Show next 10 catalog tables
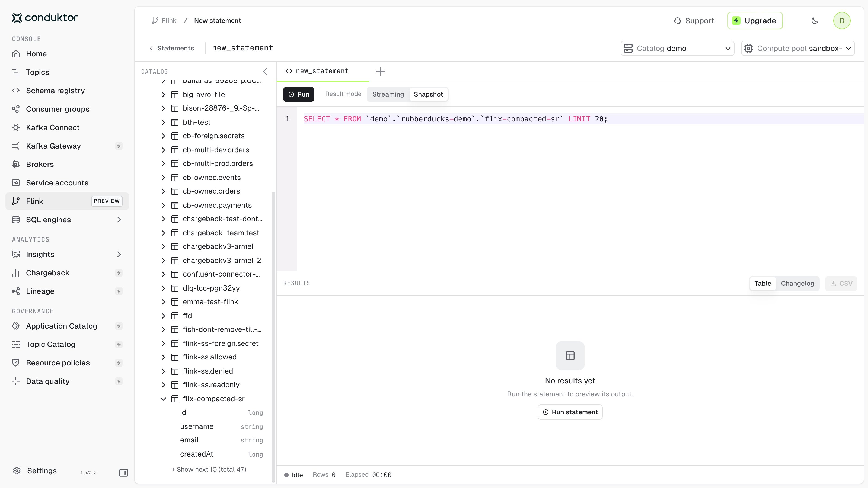The image size is (868, 488). [x=209, y=470]
